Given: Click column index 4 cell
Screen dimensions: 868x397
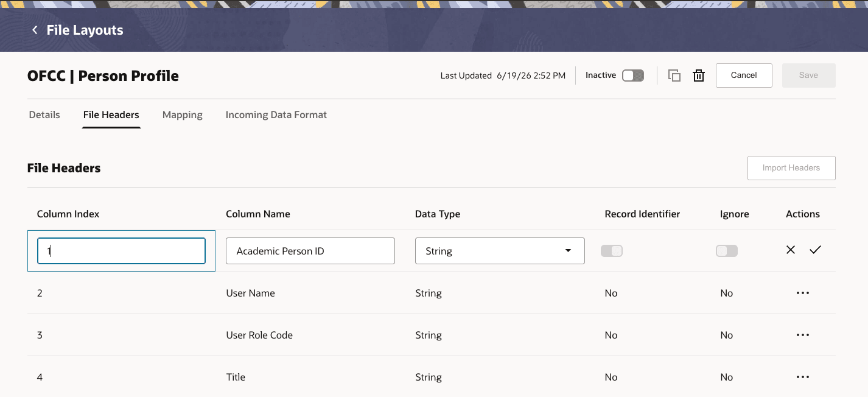Looking at the screenshot, I should pos(40,377).
